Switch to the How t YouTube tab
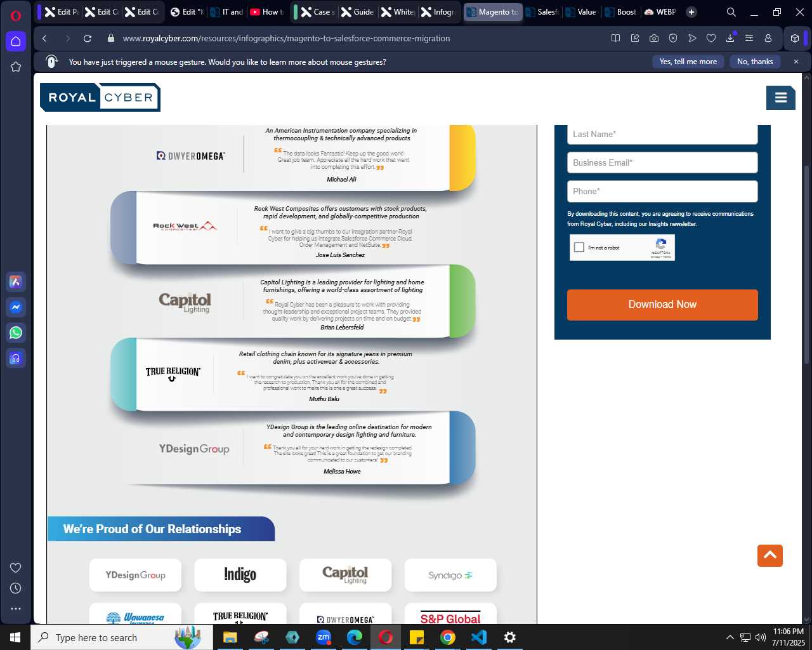This screenshot has height=650, width=812. (266, 12)
